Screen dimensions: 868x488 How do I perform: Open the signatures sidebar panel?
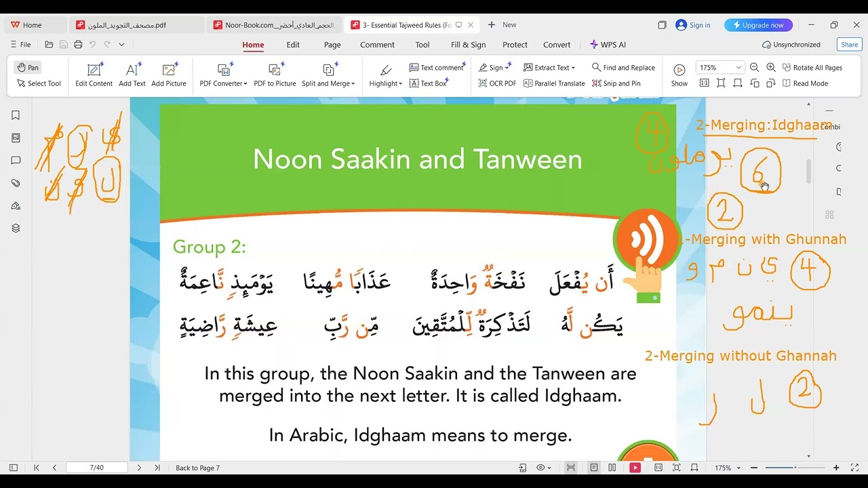[x=16, y=206]
